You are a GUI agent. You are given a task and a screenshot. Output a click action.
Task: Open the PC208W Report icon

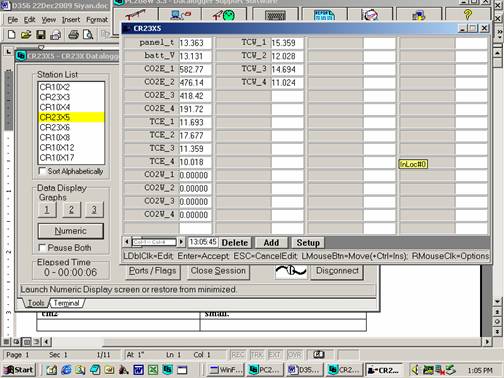click(324, 14)
